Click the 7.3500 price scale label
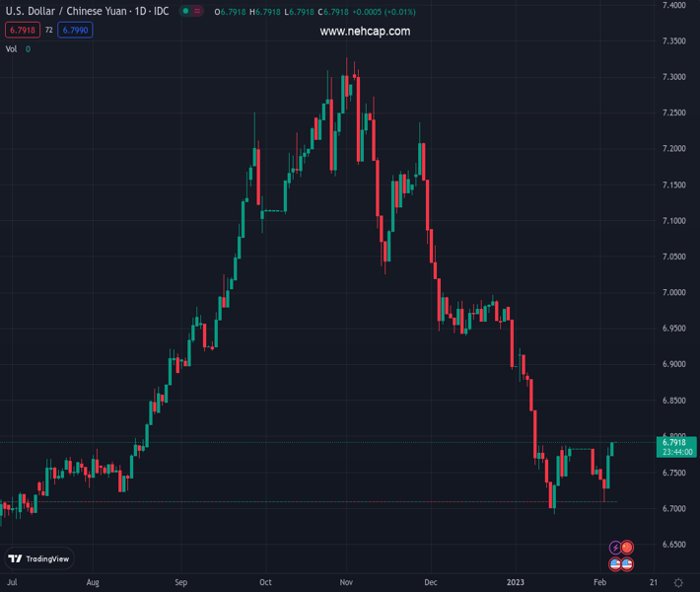Image resolution: width=700 pixels, height=592 pixels. coord(674,41)
